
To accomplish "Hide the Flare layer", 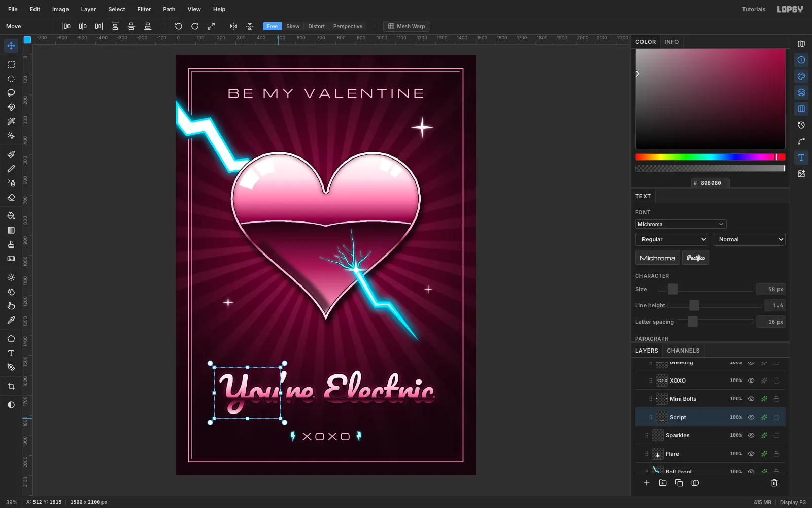I will tap(751, 454).
